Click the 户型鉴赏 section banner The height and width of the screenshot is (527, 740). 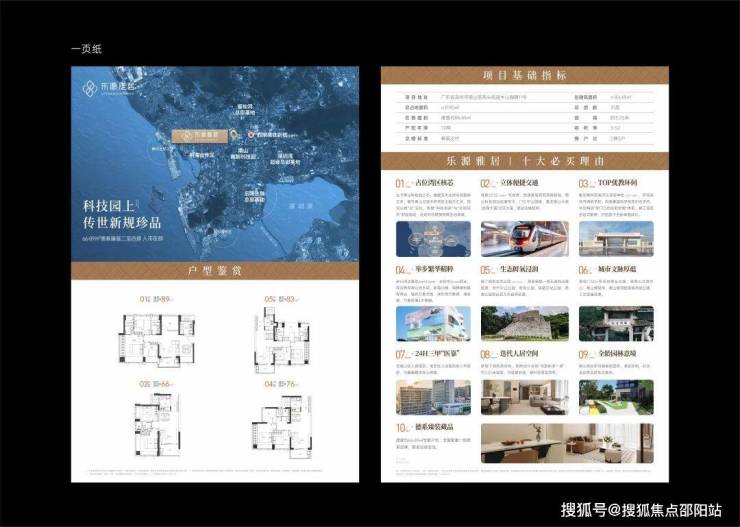214,270
